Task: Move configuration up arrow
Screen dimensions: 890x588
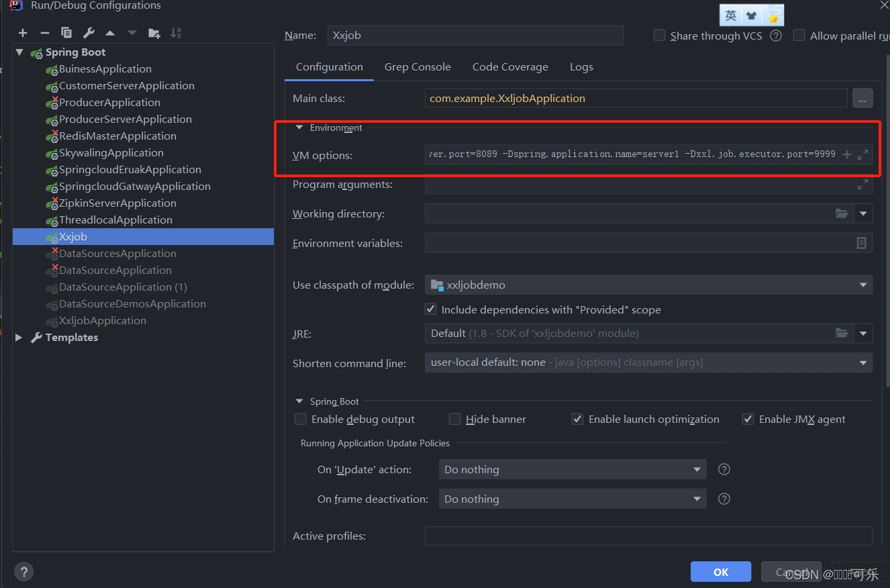Action: pyautogui.click(x=110, y=33)
